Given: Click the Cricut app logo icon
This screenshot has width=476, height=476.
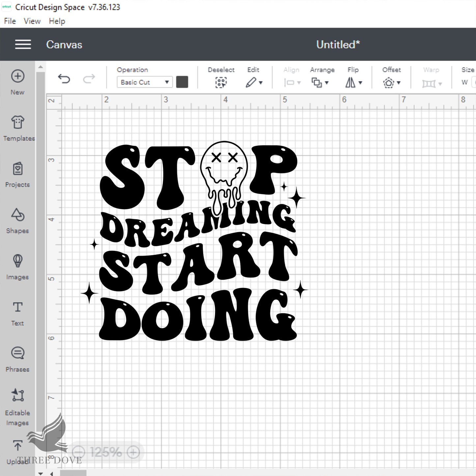Looking at the screenshot, I should (7, 7).
